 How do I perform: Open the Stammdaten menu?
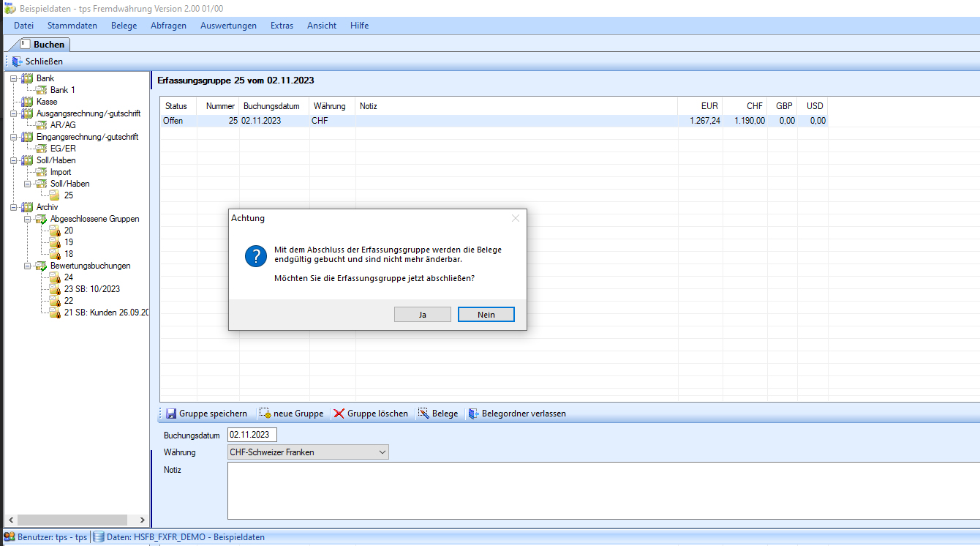pyautogui.click(x=72, y=26)
